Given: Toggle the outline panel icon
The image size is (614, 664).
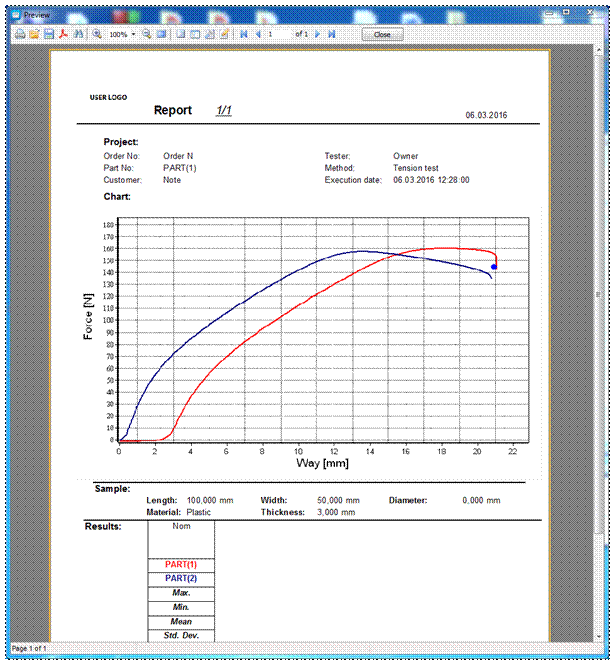Looking at the screenshot, I should (x=181, y=34).
